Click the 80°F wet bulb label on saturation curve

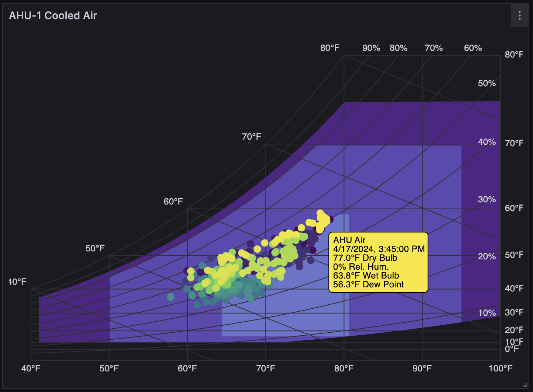click(x=330, y=48)
